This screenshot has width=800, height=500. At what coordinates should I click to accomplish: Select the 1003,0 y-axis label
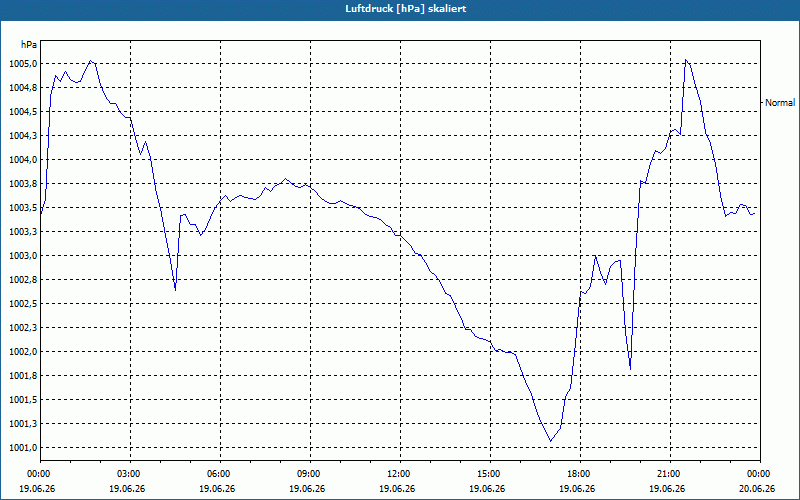coord(23,256)
